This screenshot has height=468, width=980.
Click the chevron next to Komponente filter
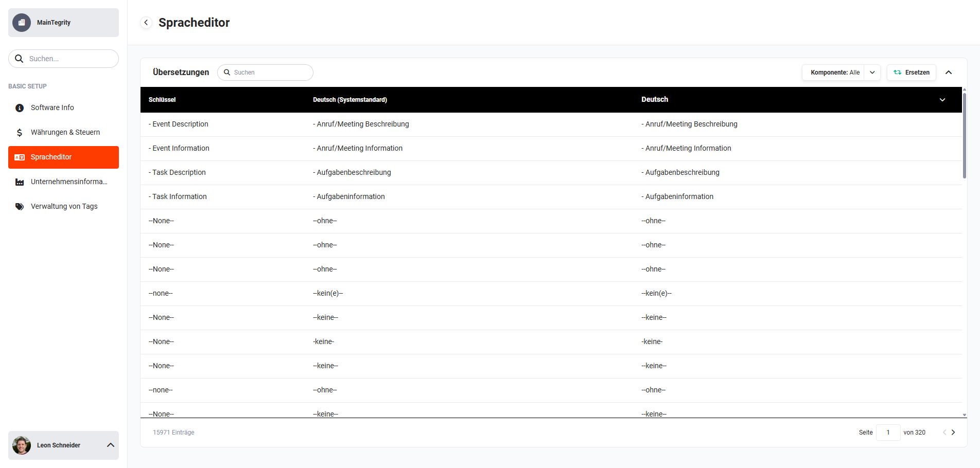tap(872, 73)
